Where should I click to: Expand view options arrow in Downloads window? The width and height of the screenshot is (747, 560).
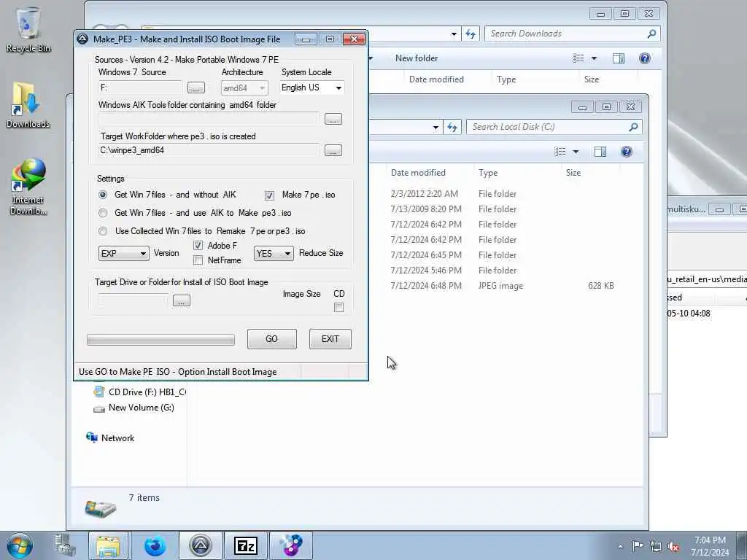coord(594,58)
